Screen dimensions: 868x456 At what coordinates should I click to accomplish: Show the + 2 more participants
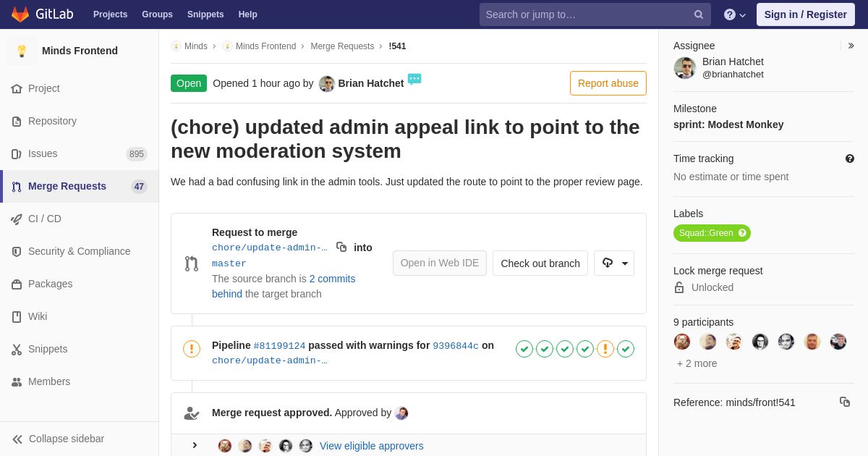tap(697, 363)
